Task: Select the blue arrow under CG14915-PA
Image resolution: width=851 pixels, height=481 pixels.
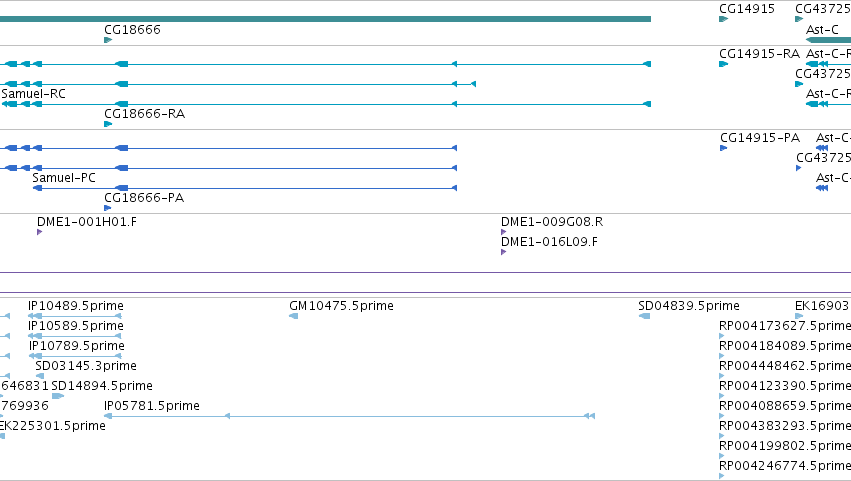Action: [723, 148]
